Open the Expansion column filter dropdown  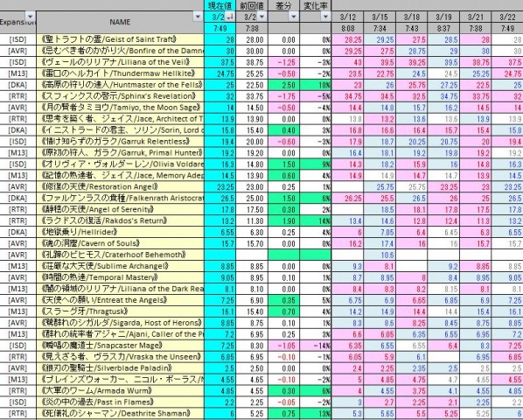tap(31, 16)
